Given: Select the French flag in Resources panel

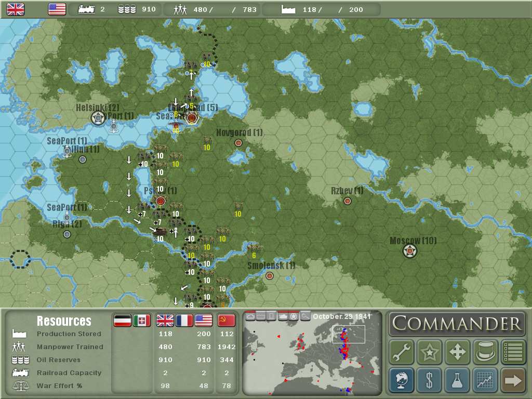Looking at the screenshot, I should pyautogui.click(x=184, y=320).
